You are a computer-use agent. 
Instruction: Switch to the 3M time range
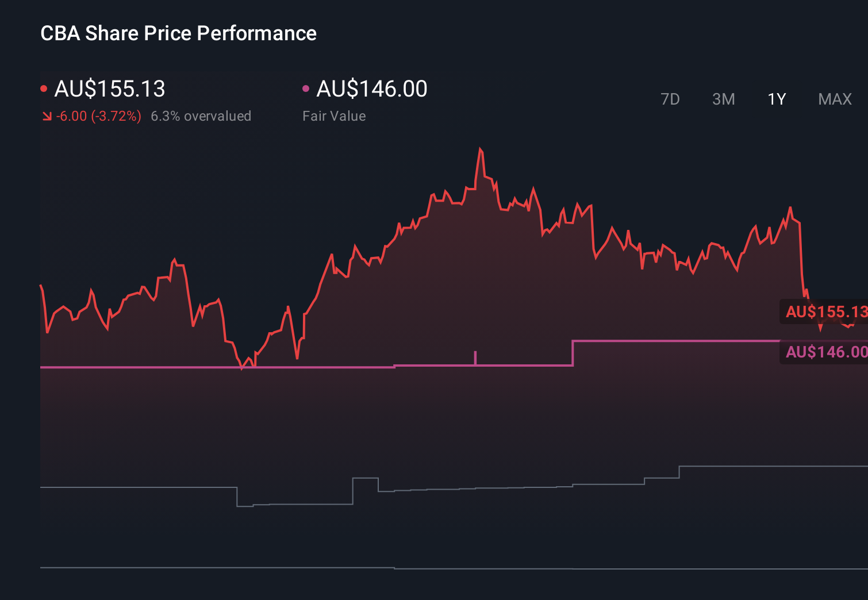click(x=723, y=99)
